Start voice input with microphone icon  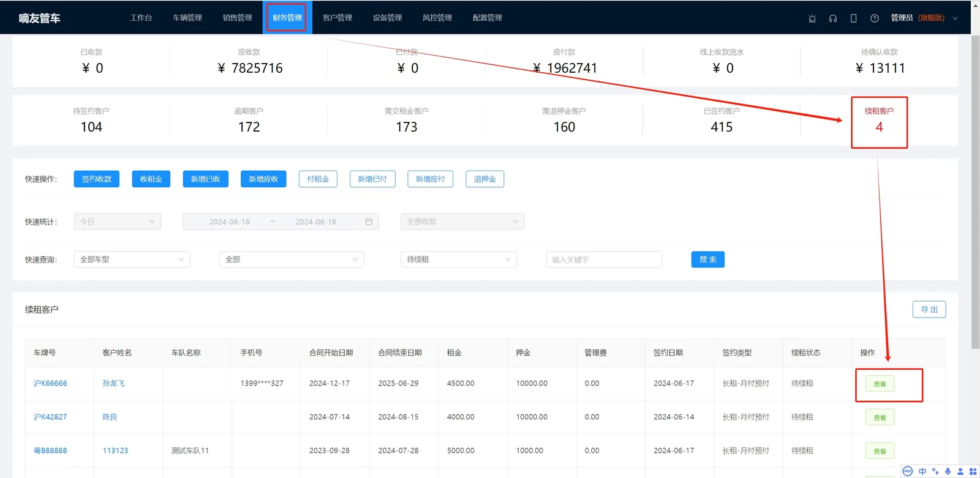948,471
